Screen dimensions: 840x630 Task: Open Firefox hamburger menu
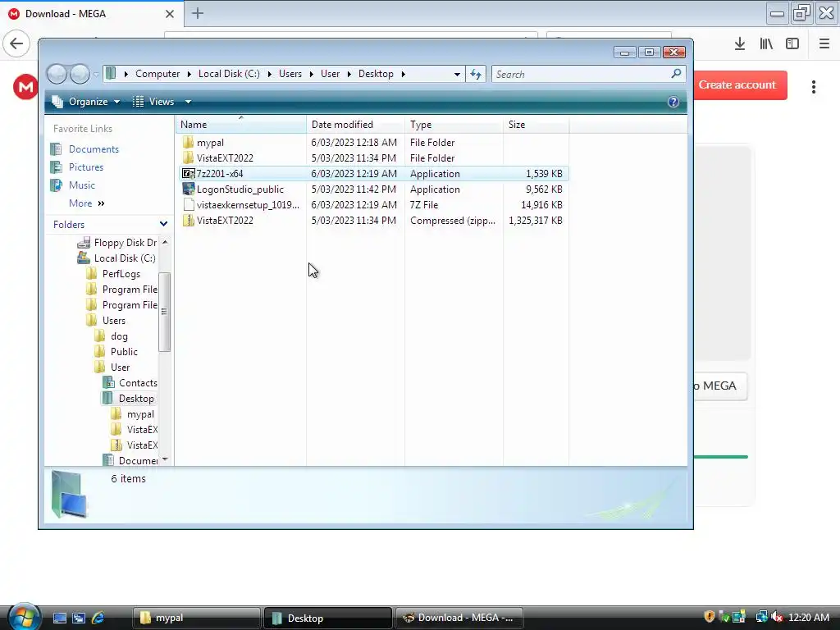coord(824,43)
